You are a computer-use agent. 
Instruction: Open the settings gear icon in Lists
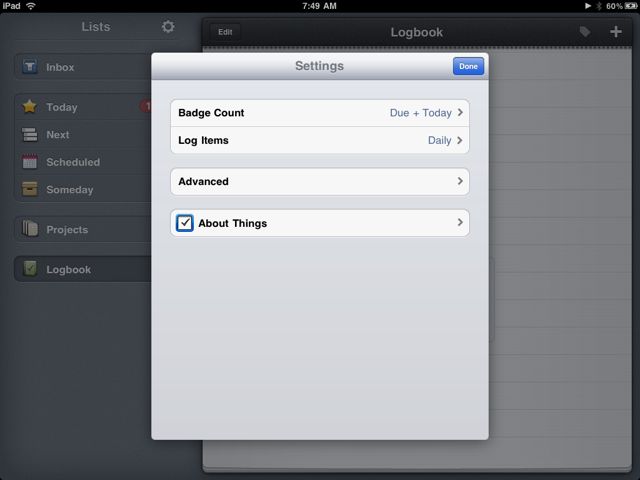tap(168, 27)
